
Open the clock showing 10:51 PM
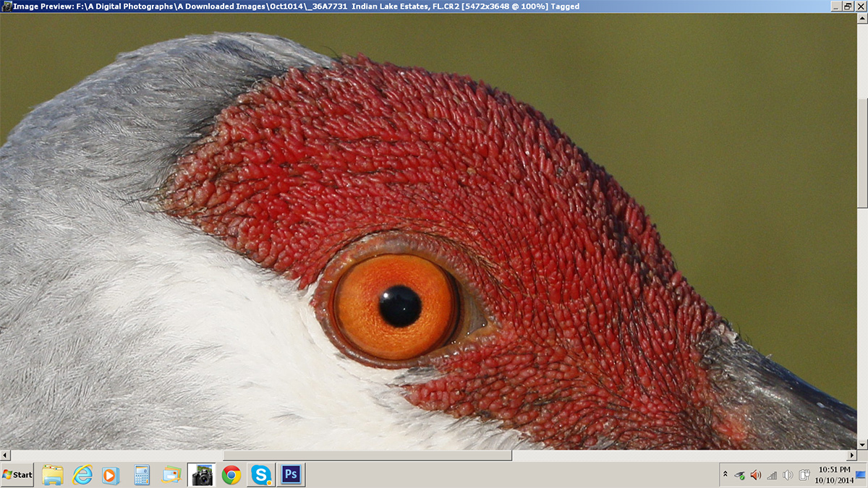[x=834, y=475]
